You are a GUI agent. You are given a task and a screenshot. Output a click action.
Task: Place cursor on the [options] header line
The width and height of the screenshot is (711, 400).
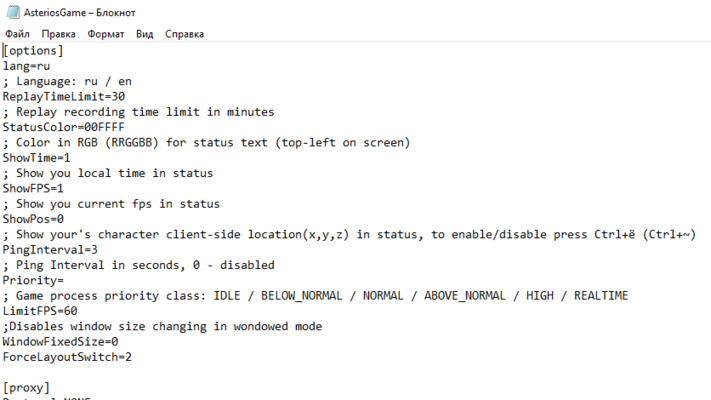34,50
